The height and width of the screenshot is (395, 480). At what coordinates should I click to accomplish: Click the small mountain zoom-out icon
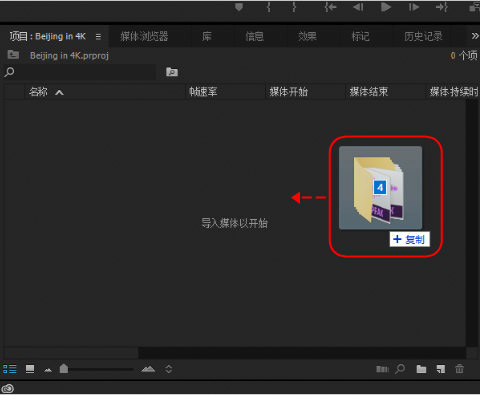[48, 370]
